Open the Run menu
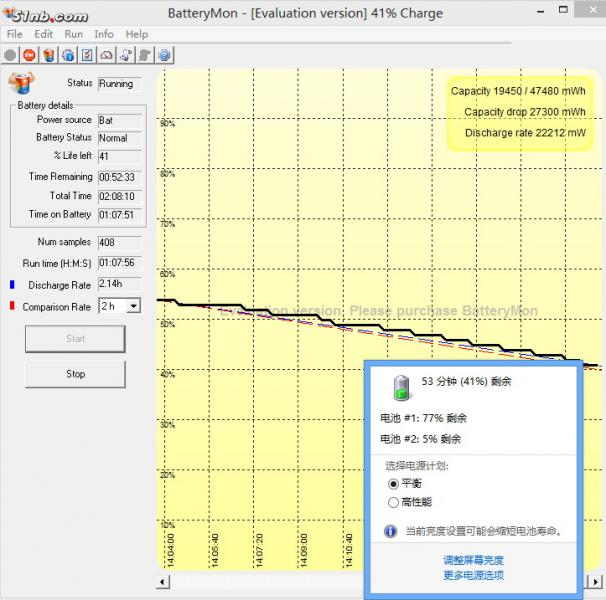Image resolution: width=606 pixels, height=600 pixels. point(73,34)
